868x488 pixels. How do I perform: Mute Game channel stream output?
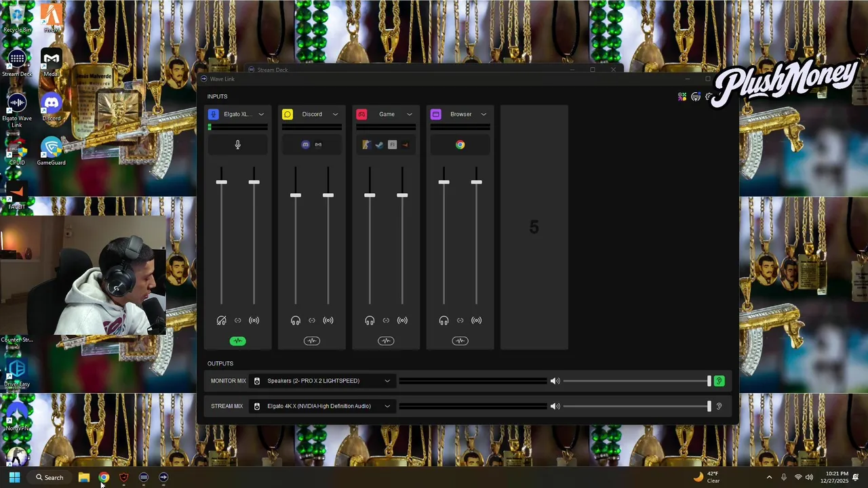(402, 321)
